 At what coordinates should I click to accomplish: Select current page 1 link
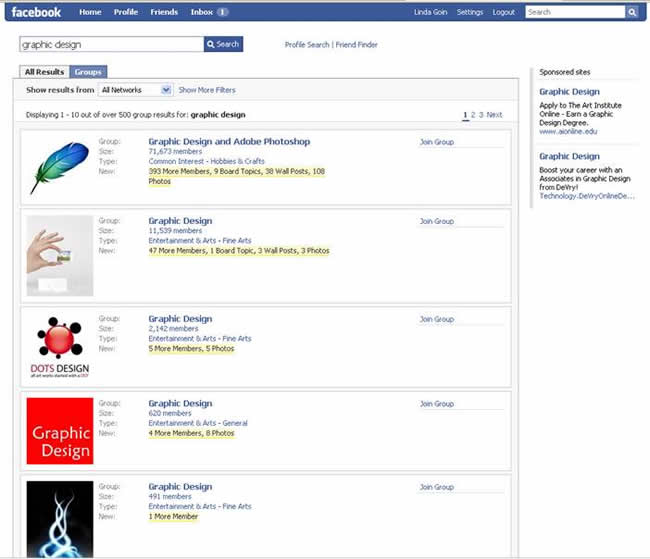click(x=465, y=114)
